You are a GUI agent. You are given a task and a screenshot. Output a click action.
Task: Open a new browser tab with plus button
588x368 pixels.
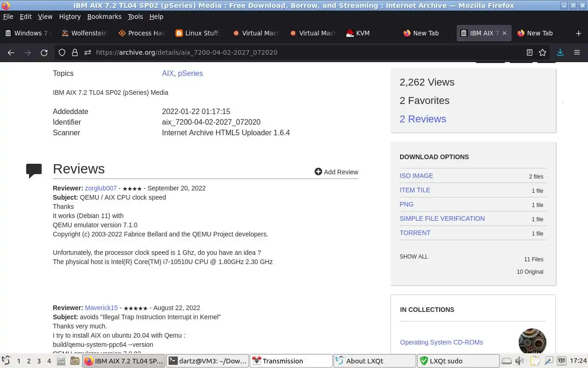click(x=578, y=33)
